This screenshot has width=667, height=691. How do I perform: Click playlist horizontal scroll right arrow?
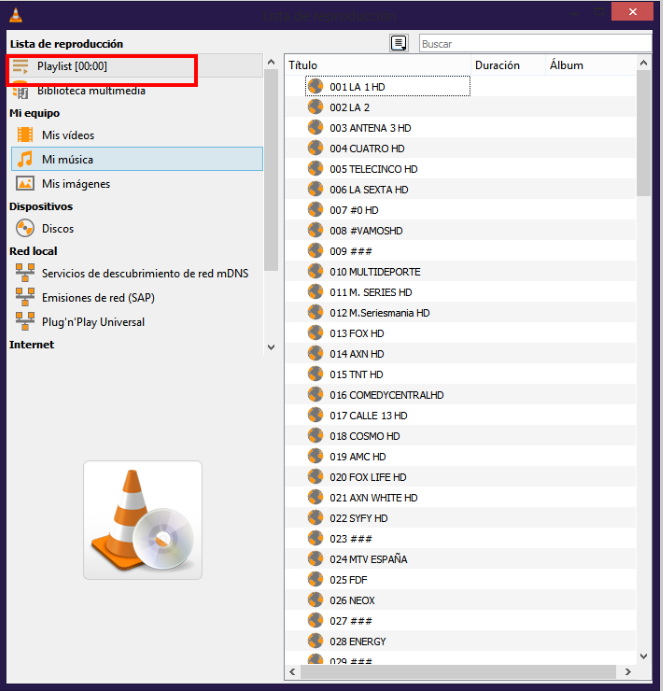(x=628, y=672)
